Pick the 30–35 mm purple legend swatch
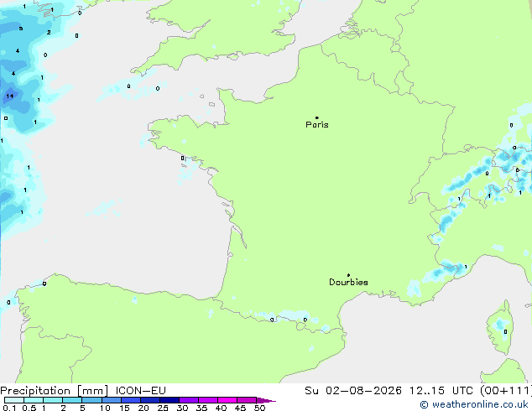 pos(188,400)
